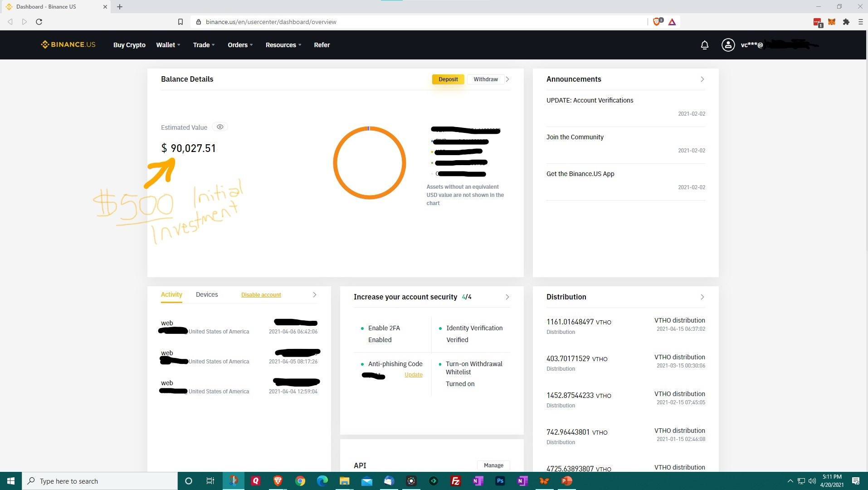Open PowerPoint from taskbar
This screenshot has height=490, width=868.
(566, 481)
